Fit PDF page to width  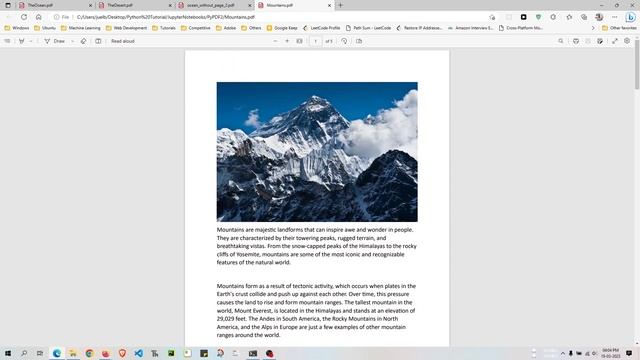click(x=300, y=41)
